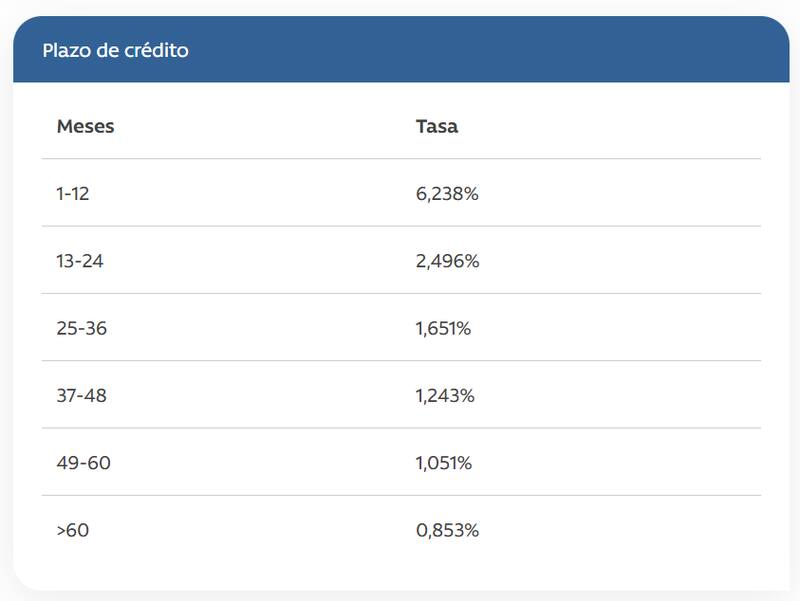This screenshot has width=800, height=601.
Task: Click the divider line below the '1-12' row
Action: point(400,227)
